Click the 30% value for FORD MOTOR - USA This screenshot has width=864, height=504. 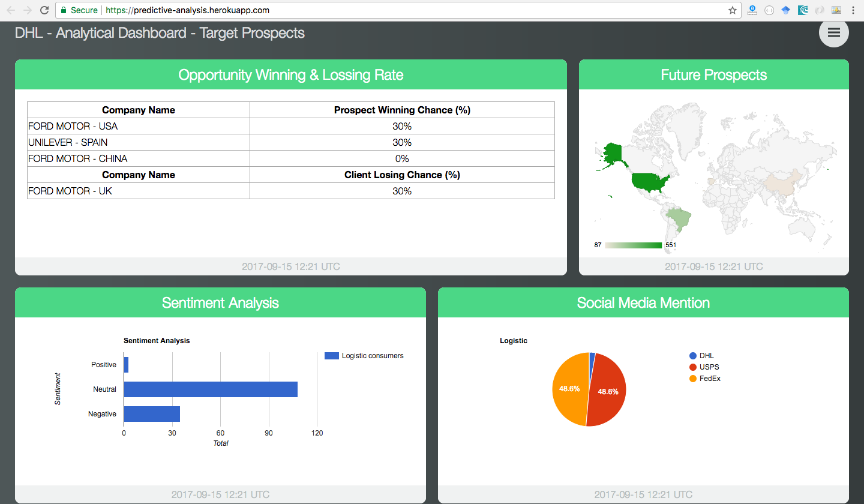pyautogui.click(x=402, y=126)
